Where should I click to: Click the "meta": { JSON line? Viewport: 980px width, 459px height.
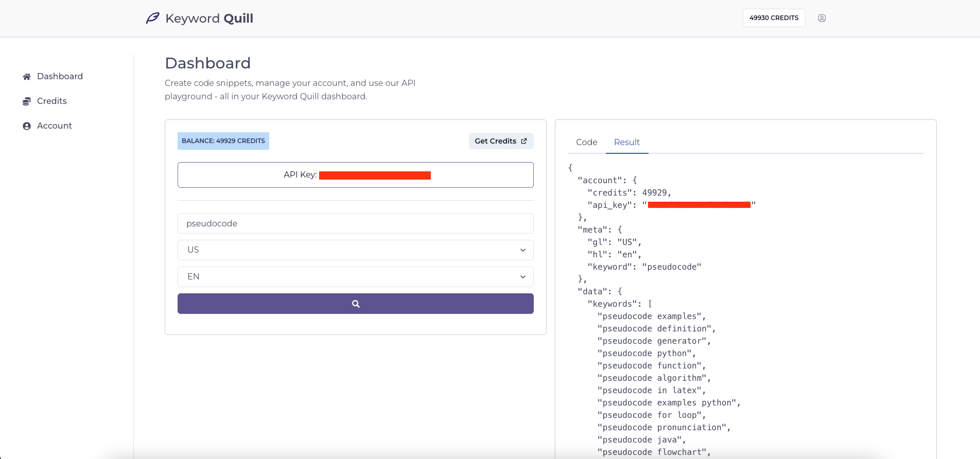point(600,230)
